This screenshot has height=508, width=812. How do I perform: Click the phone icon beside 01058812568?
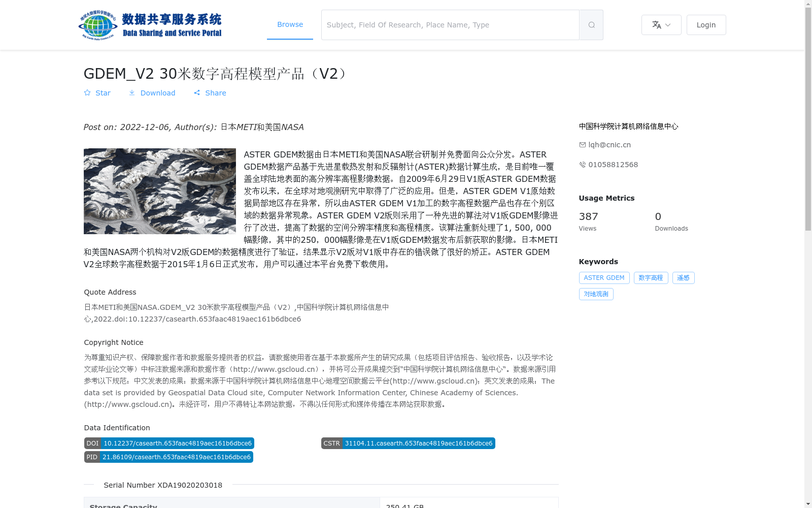click(x=583, y=165)
